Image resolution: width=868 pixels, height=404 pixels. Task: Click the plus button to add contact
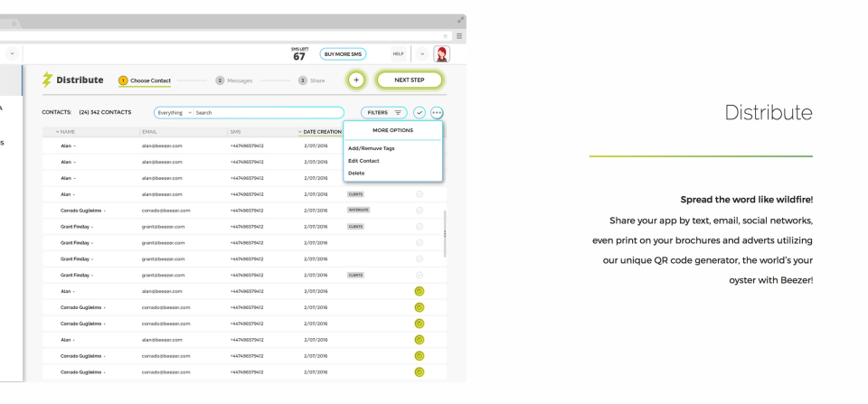coord(356,80)
